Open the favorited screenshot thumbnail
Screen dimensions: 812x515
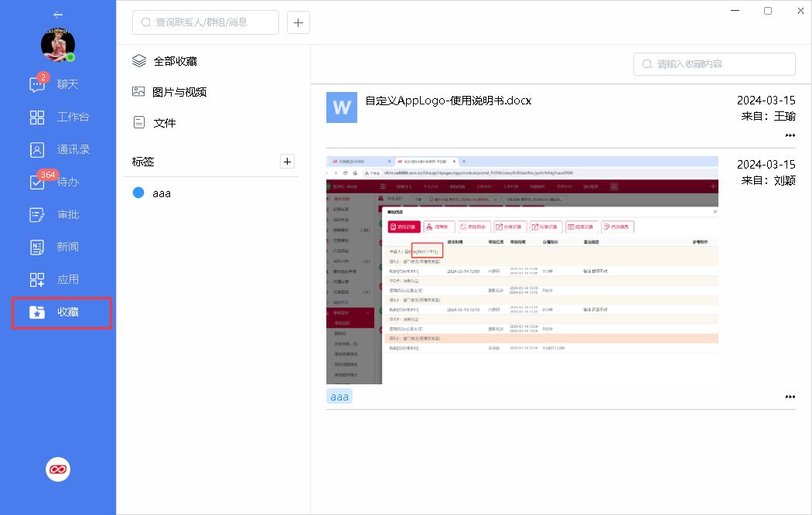pyautogui.click(x=522, y=270)
